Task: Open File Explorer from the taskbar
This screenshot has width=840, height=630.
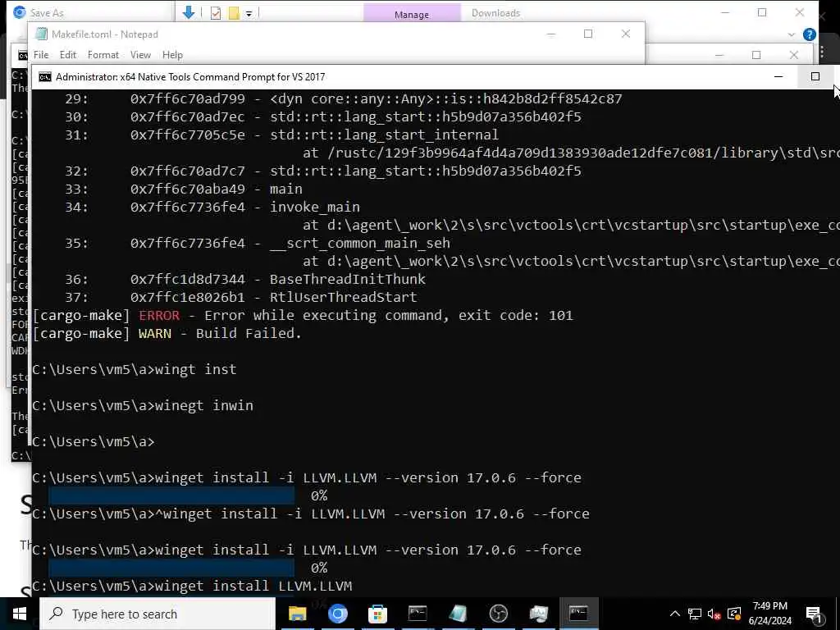Action: [x=297, y=614]
